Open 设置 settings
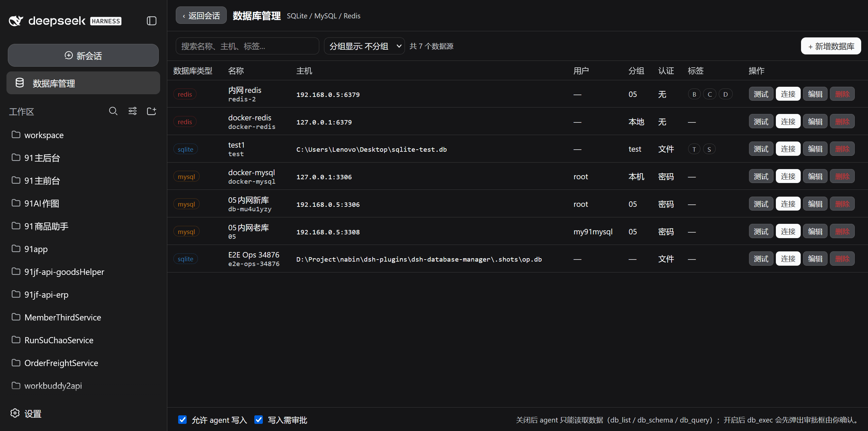The width and height of the screenshot is (868, 431). (x=26, y=413)
